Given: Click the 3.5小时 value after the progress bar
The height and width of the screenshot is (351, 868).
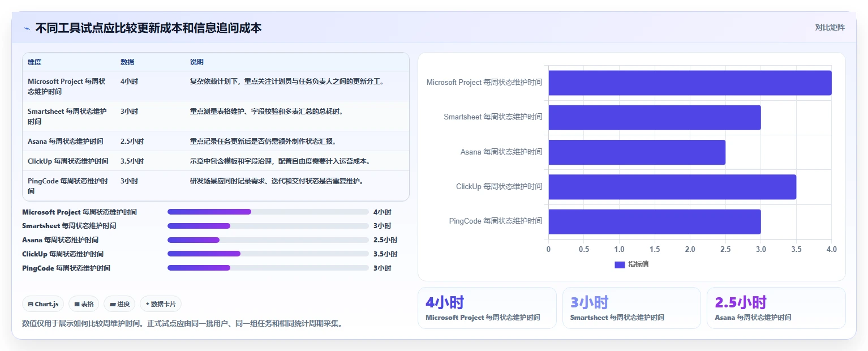Looking at the screenshot, I should point(385,254).
